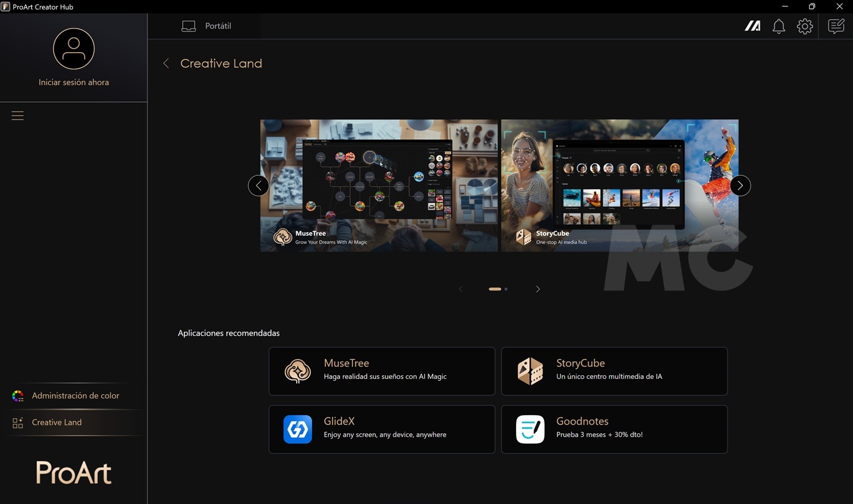Open the GlideX recommended app card
The width and height of the screenshot is (853, 504).
382,429
